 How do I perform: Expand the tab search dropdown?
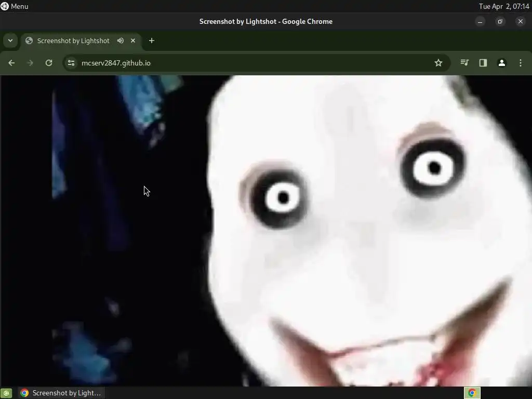(x=10, y=41)
